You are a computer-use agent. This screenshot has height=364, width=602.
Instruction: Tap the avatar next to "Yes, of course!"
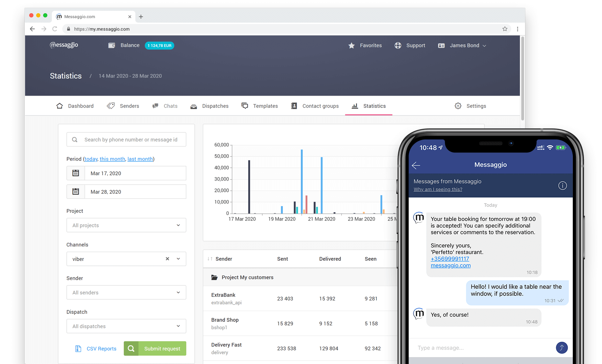pyautogui.click(x=419, y=314)
